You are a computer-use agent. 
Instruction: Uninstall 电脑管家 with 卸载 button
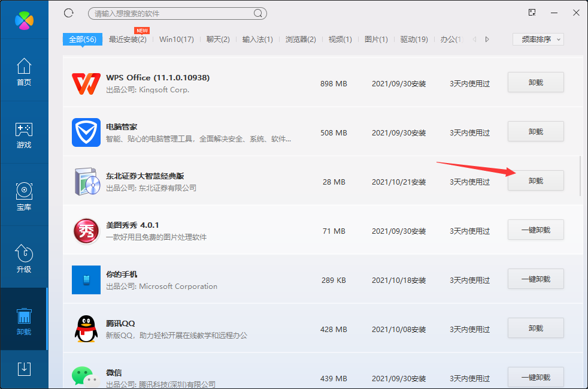[x=536, y=131]
